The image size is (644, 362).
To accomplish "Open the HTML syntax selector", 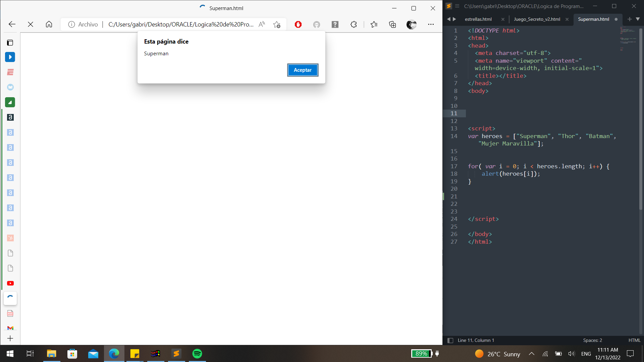I will coord(634,340).
